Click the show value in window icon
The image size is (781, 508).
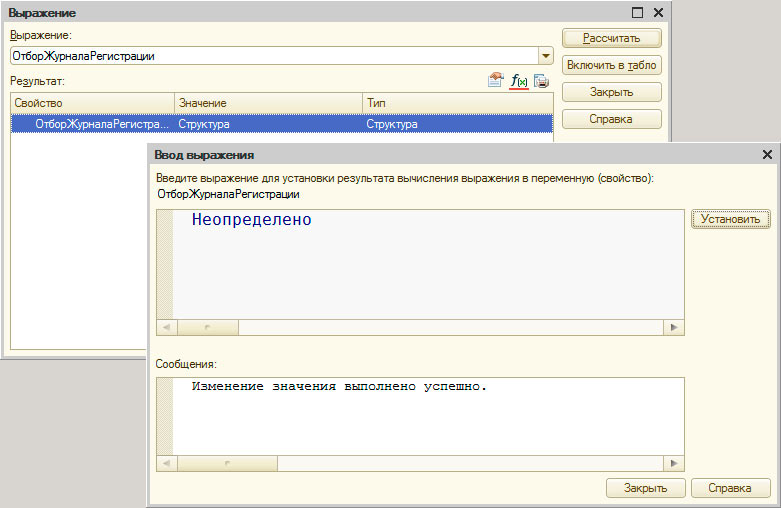click(x=495, y=80)
